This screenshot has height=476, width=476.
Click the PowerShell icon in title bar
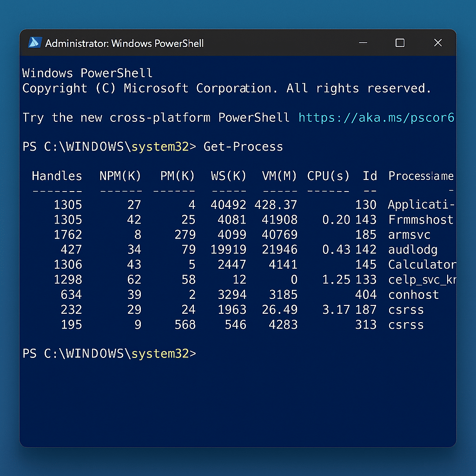(35, 42)
